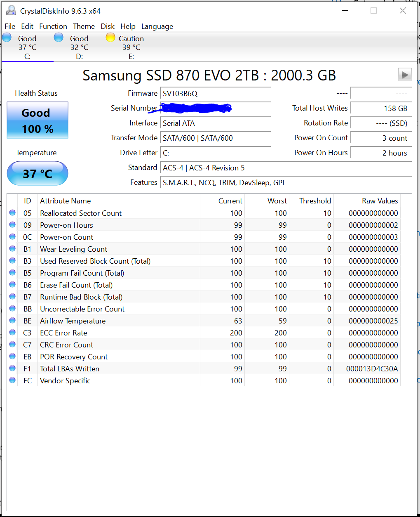Select the Wear Leveling Count row
The width and height of the screenshot is (420, 517).
click(x=73, y=249)
